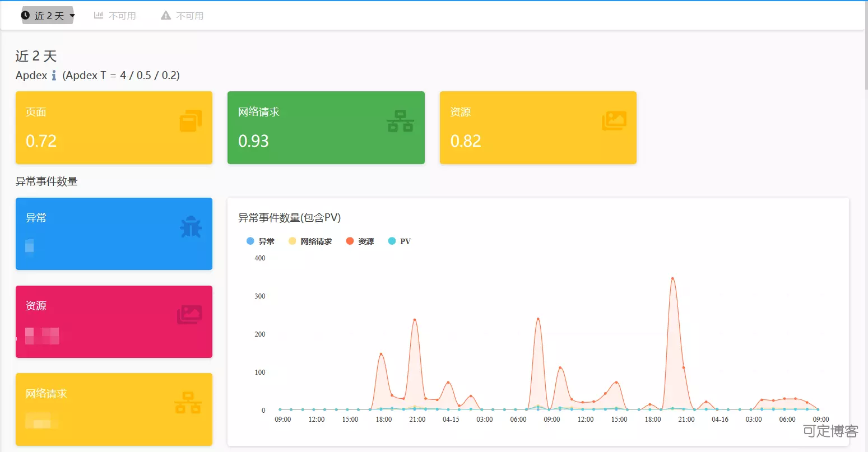Open the blue 异常 event count card
This screenshot has width=868, height=452.
tap(114, 234)
